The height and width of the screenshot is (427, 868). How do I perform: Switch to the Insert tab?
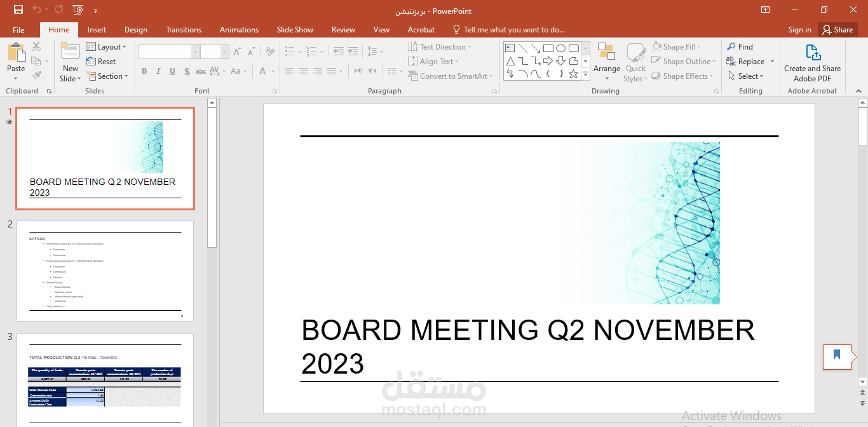click(97, 30)
